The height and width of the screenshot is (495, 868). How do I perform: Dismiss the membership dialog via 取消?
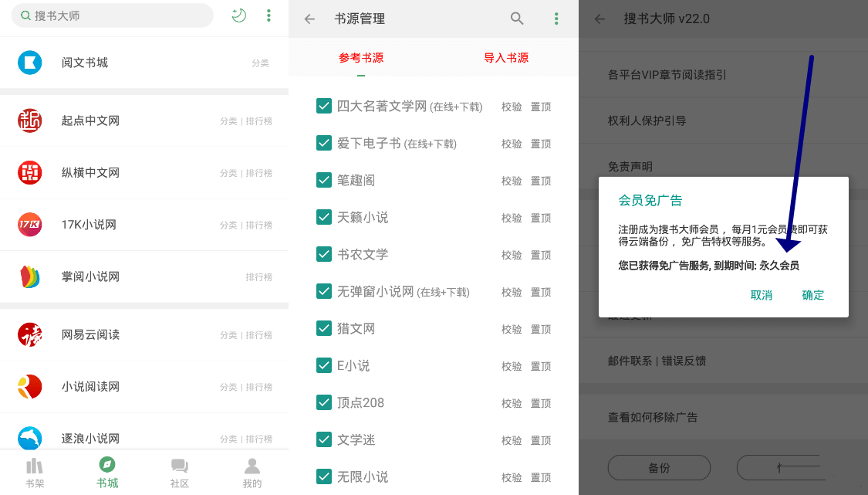point(762,295)
